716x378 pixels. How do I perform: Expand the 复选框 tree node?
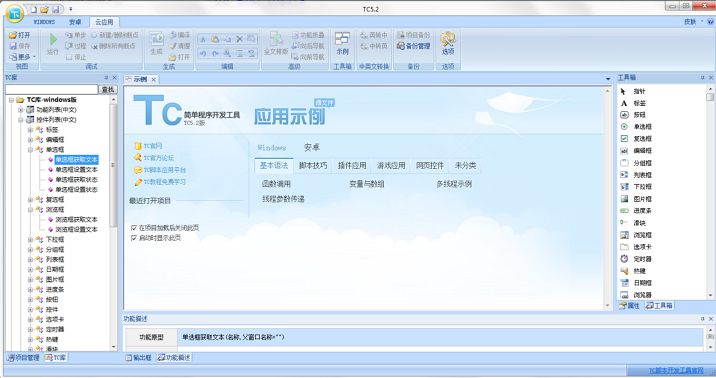point(30,200)
